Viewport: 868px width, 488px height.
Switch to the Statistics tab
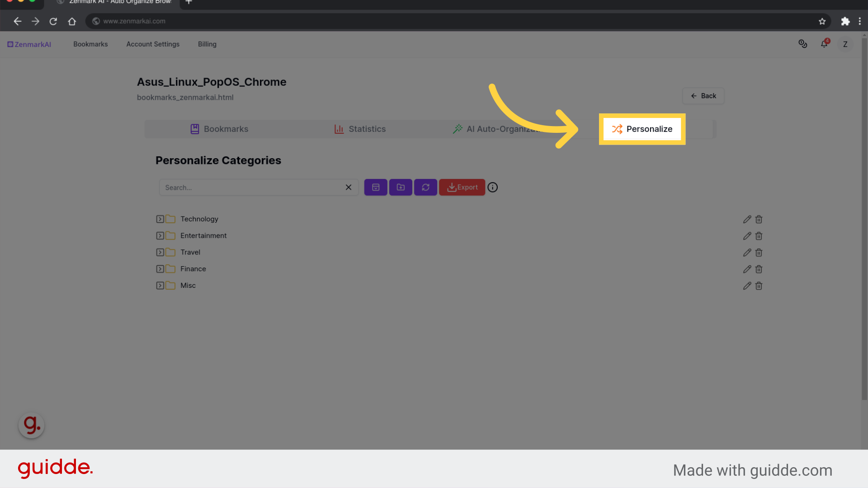(x=360, y=129)
